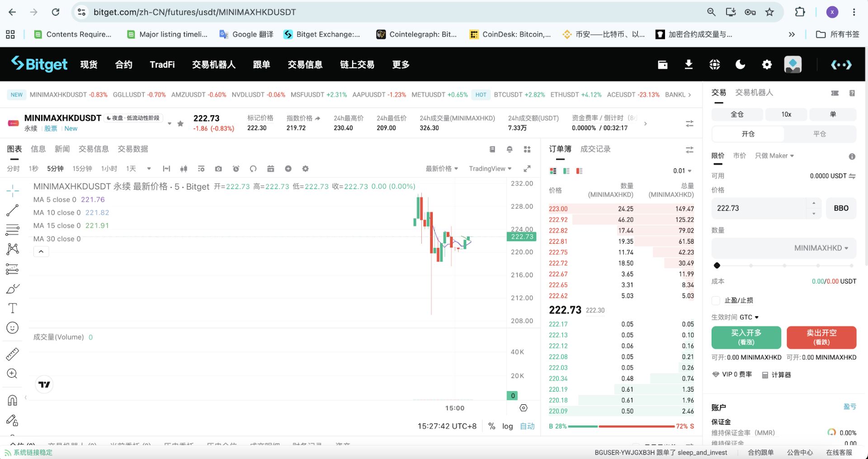Screen dimensions: 868x459
Task: Open margin mode 全仓 button
Action: [737, 114]
